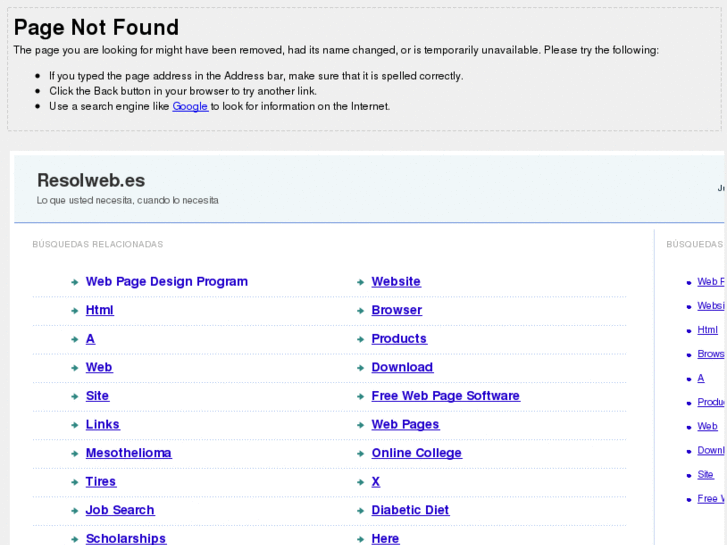Click the arrow icon next to Diabetic Diet
The height and width of the screenshot is (545, 727).
pyautogui.click(x=361, y=511)
